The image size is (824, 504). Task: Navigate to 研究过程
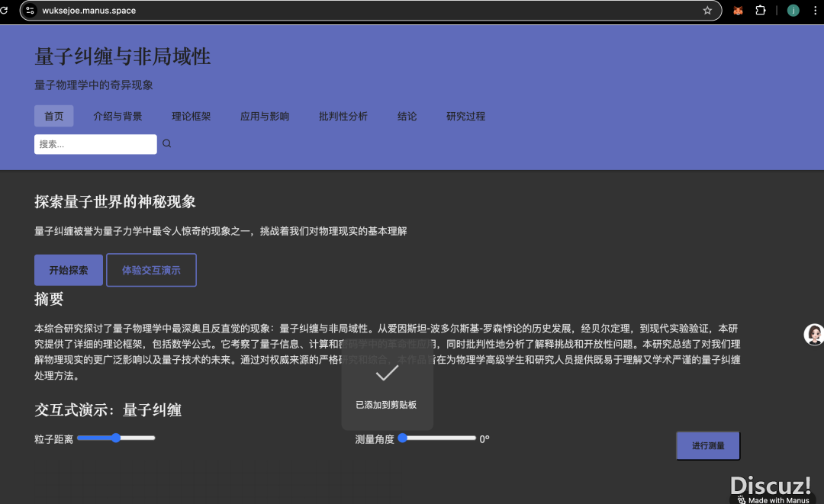(x=465, y=117)
